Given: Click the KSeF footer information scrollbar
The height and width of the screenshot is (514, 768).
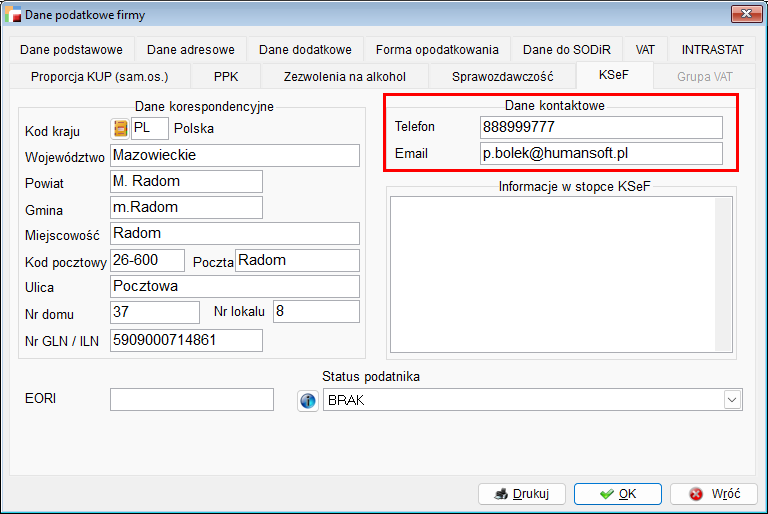Looking at the screenshot, I should click(725, 273).
